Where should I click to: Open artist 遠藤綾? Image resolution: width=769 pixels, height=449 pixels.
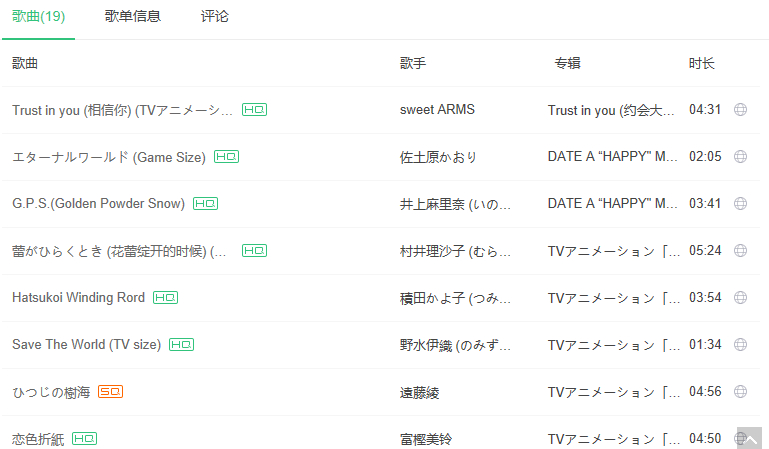pyautogui.click(x=420, y=392)
